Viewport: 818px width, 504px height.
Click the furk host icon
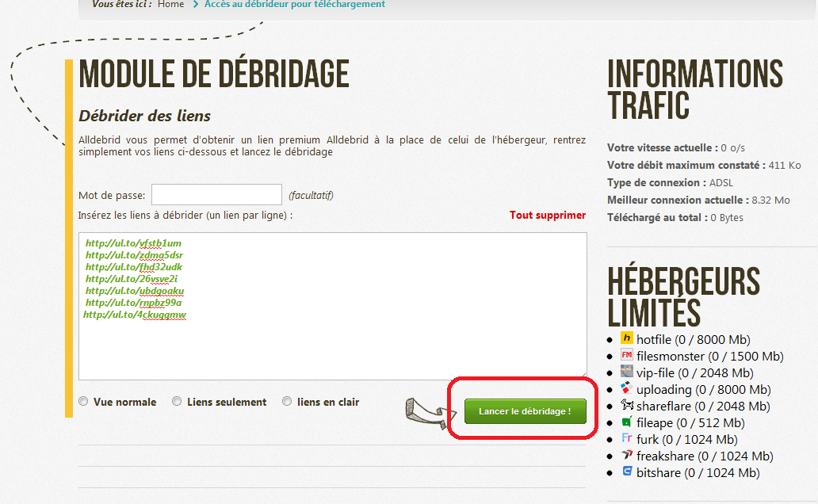click(626, 438)
